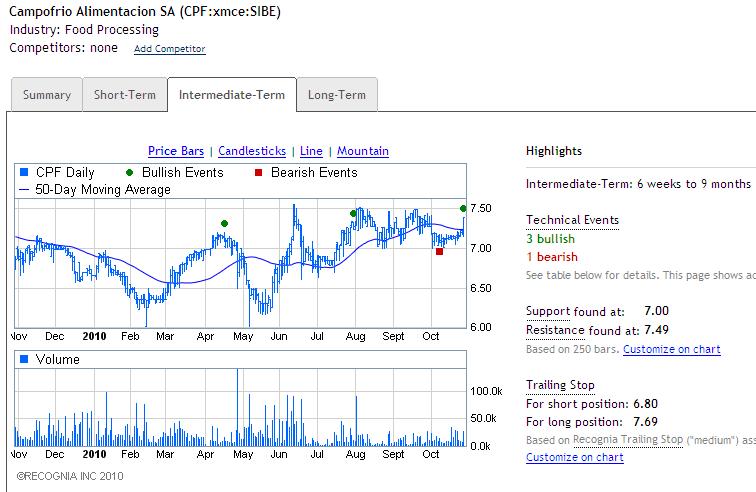This screenshot has height=492, width=756.
Task: Change chart style to Mountain
Action: coord(363,151)
